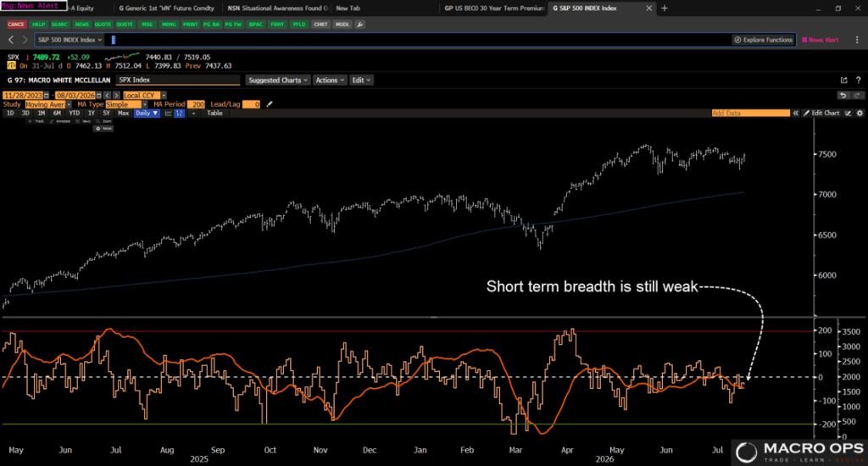Viewport: 868px width, 466px height.
Task: Click the Explore Functions compass button
Action: click(764, 40)
